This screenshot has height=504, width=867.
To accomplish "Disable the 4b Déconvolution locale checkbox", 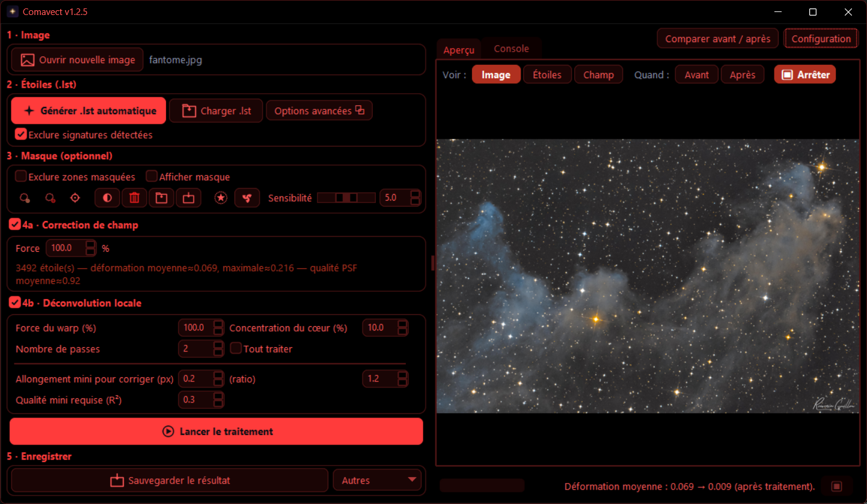I will (15, 303).
